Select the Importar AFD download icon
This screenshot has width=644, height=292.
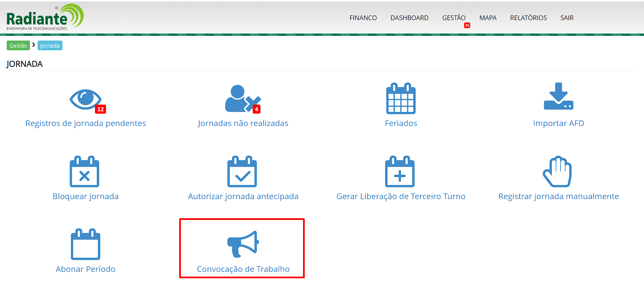click(558, 97)
